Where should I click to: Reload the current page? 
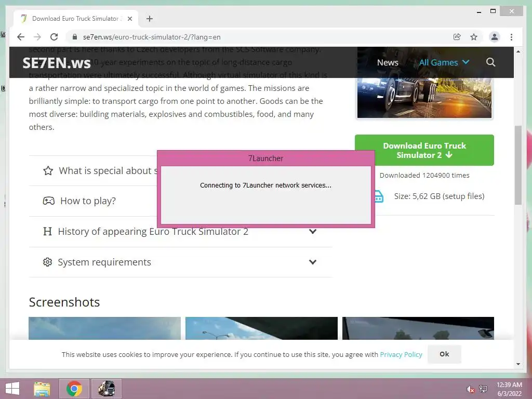(54, 37)
